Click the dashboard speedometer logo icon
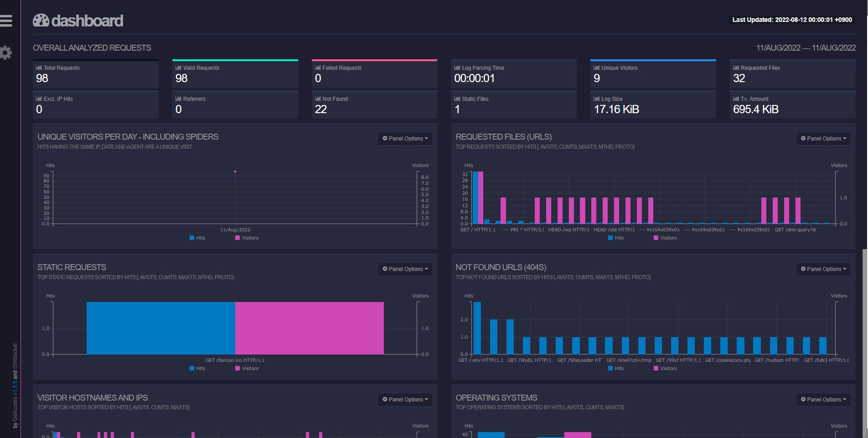The image size is (868, 438). point(41,21)
